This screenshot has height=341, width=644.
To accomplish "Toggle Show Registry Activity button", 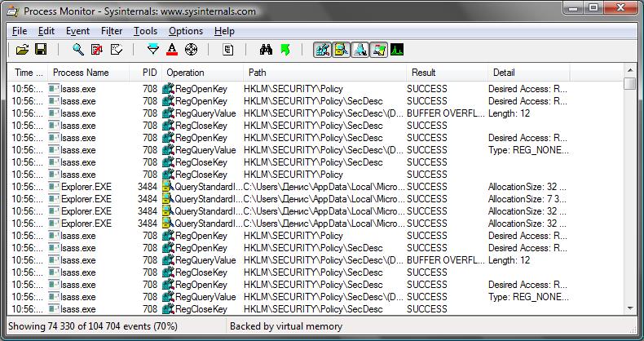I will click(x=323, y=50).
